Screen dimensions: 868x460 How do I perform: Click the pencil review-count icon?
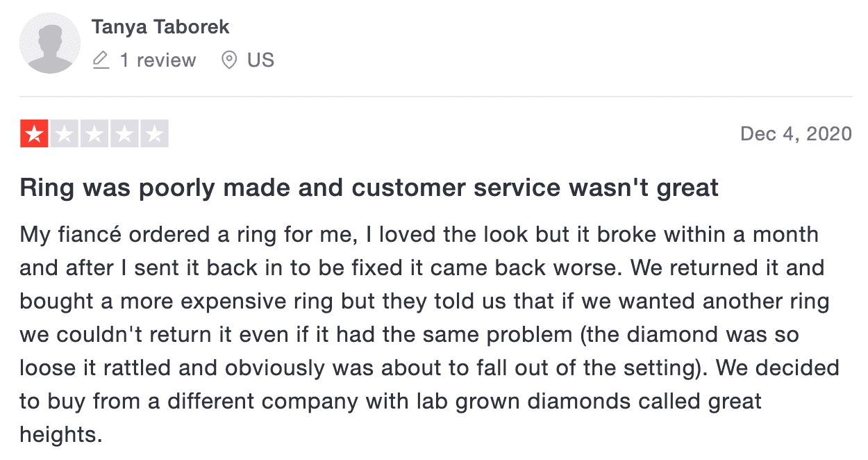(101, 60)
